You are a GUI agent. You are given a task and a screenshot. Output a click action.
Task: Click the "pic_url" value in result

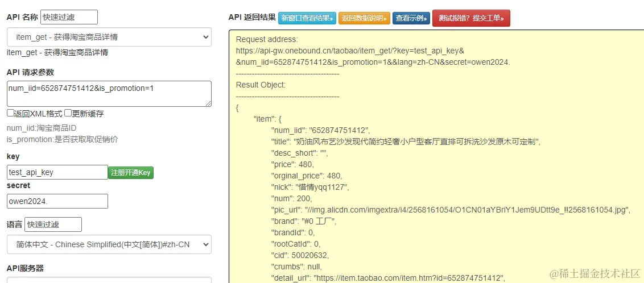[468, 210]
